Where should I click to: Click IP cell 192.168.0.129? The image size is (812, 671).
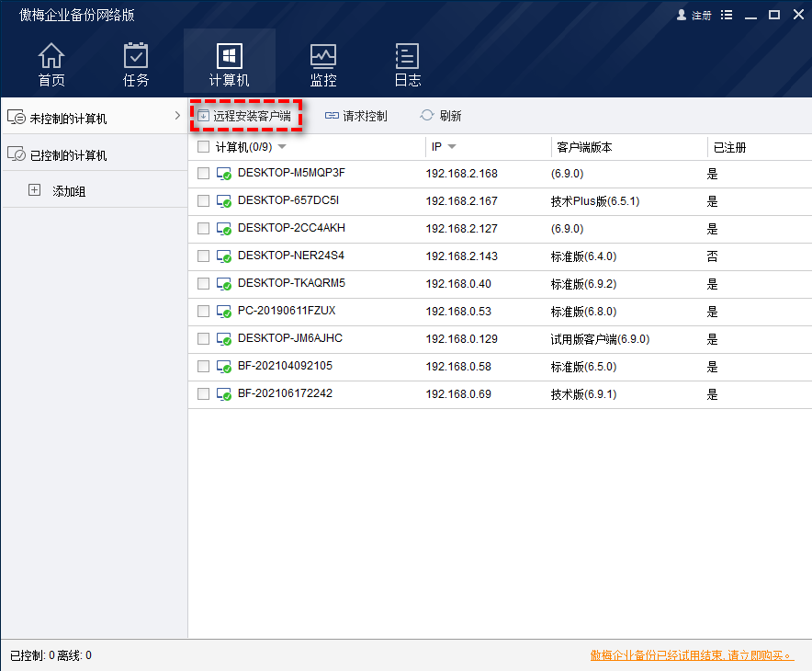click(461, 339)
